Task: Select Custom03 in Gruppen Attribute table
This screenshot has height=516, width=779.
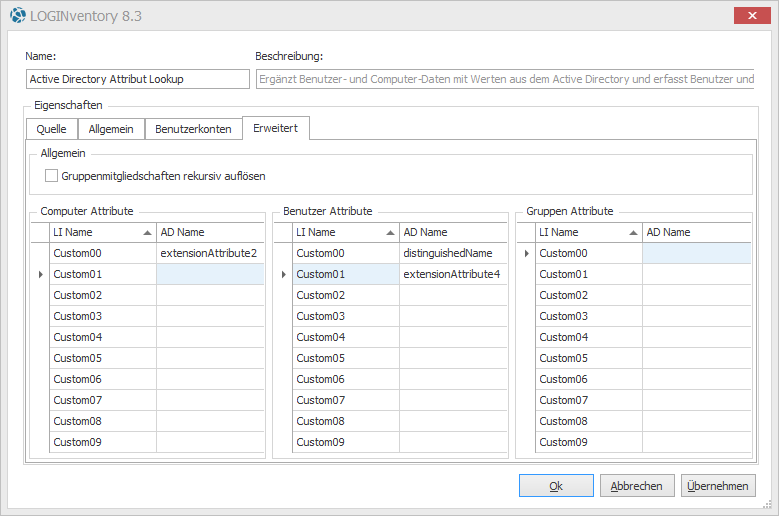Action: (x=589, y=316)
